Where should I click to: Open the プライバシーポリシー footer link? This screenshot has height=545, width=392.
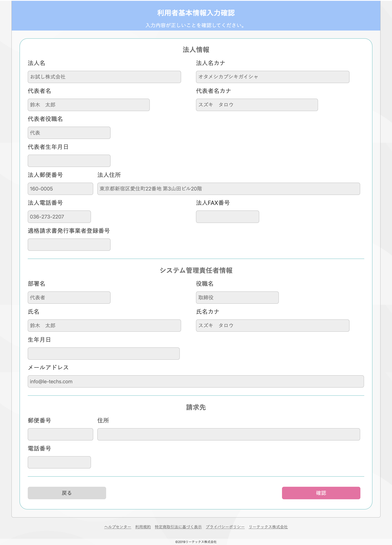coord(225,527)
